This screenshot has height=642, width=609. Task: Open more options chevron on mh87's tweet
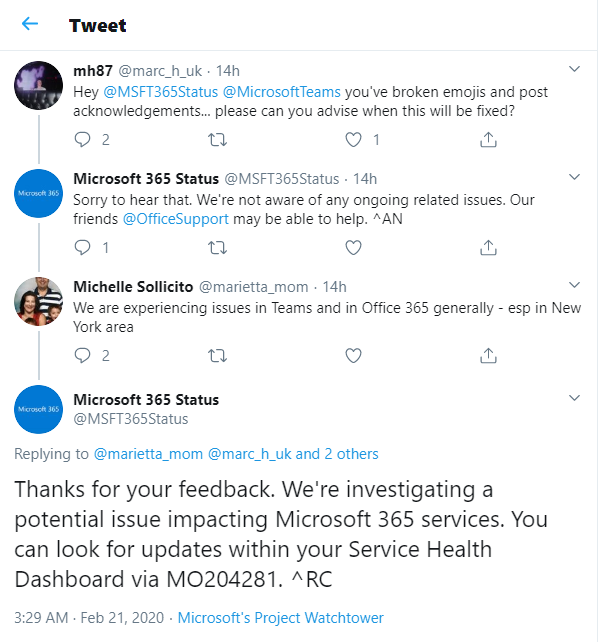tap(575, 69)
